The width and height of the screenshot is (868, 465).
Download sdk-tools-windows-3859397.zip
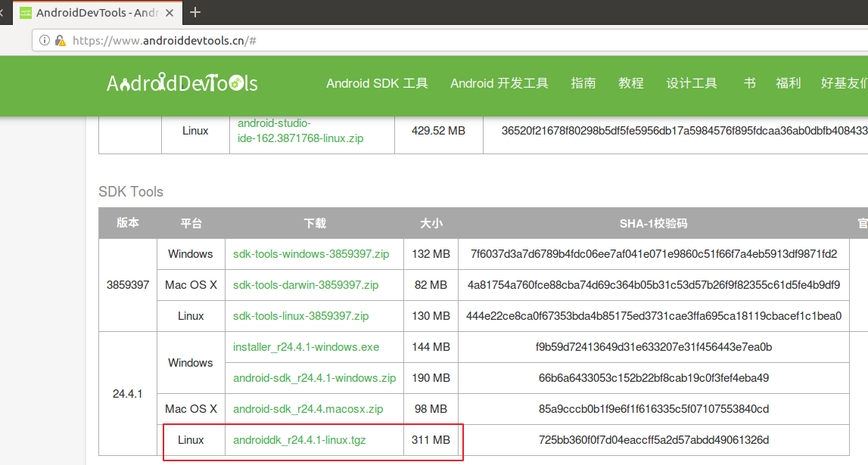pyautogui.click(x=311, y=254)
